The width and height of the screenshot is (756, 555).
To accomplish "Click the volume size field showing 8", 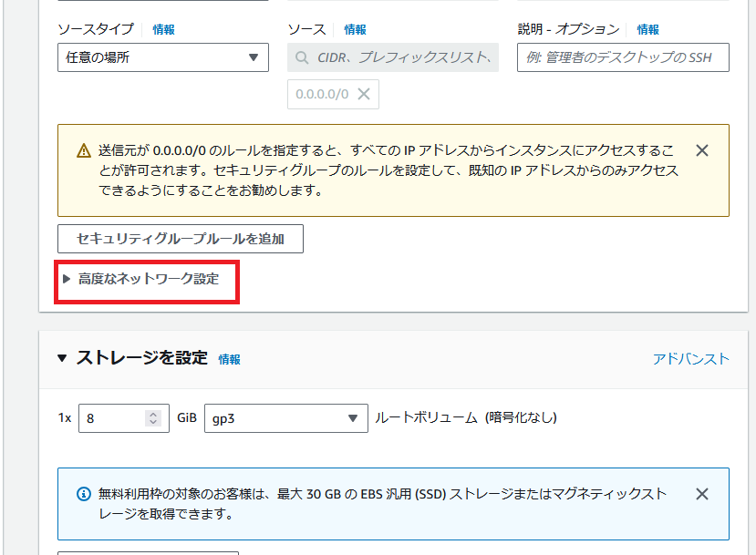I will pyautogui.click(x=124, y=418).
